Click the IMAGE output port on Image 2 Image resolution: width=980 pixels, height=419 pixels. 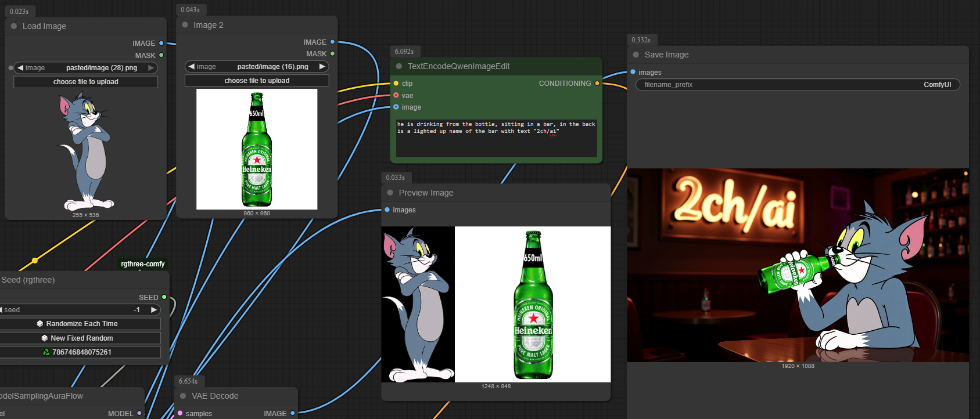click(332, 42)
